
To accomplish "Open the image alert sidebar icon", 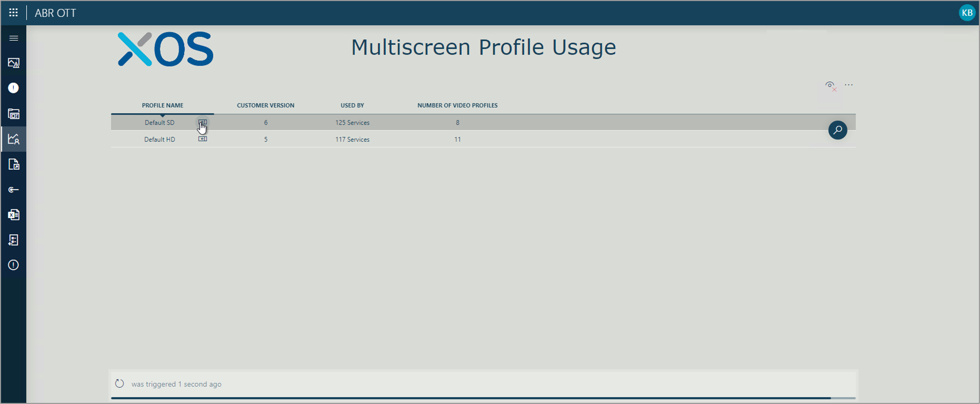I will tap(14, 63).
